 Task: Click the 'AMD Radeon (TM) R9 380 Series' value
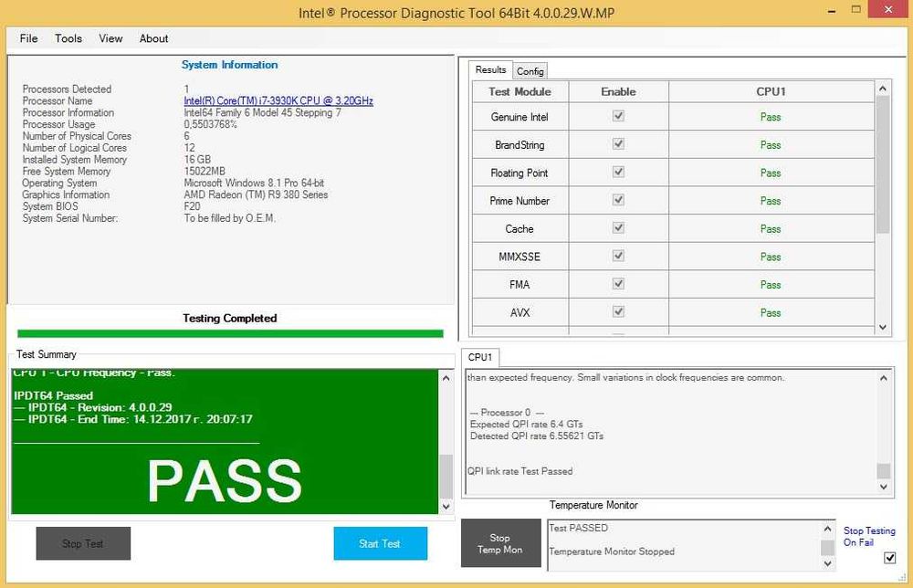tap(256, 194)
